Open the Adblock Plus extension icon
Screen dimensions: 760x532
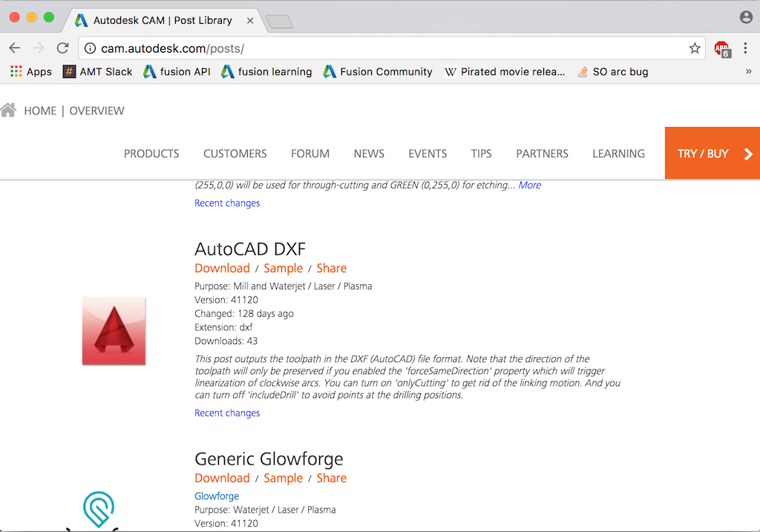(722, 49)
